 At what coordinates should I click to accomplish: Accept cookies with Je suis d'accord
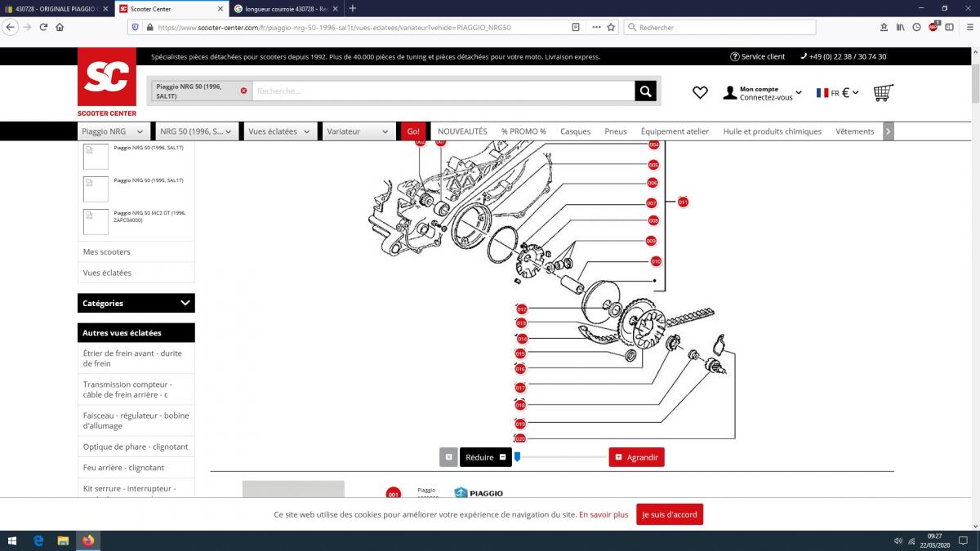(x=670, y=514)
